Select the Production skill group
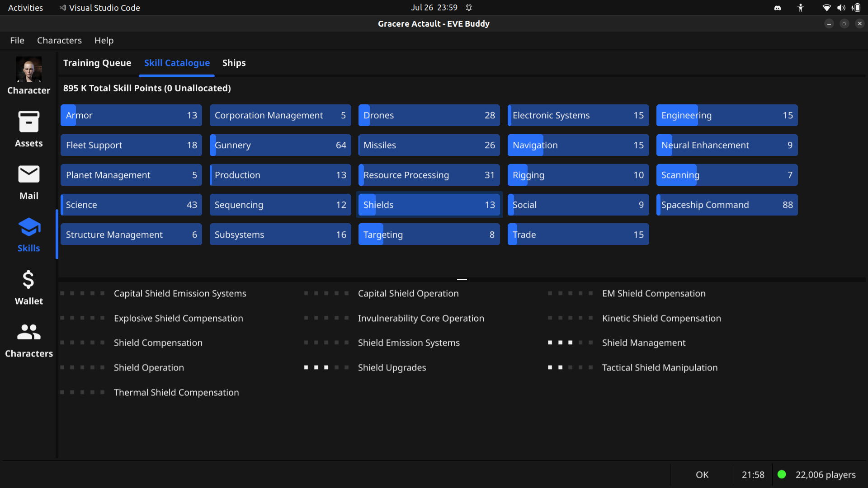Viewport: 868px width, 488px height. tap(280, 175)
